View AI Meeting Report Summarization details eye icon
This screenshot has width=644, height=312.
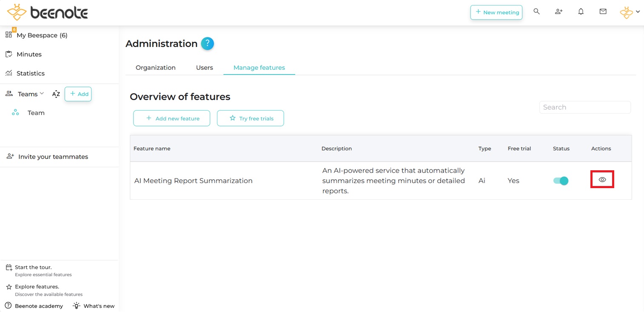pyautogui.click(x=602, y=180)
